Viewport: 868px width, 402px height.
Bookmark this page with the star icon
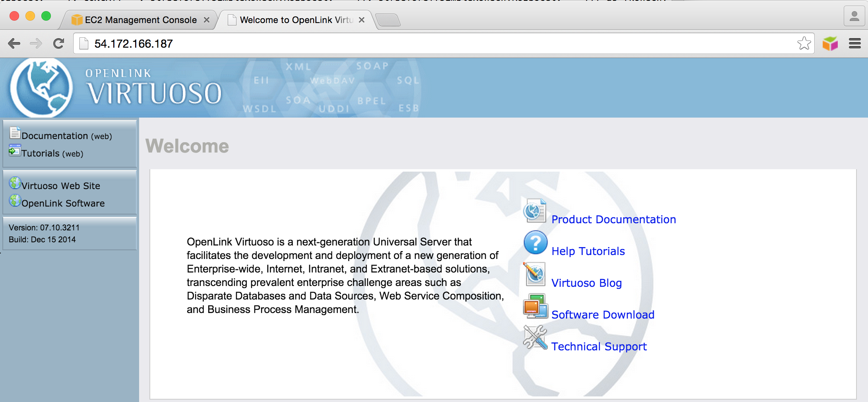(x=804, y=43)
